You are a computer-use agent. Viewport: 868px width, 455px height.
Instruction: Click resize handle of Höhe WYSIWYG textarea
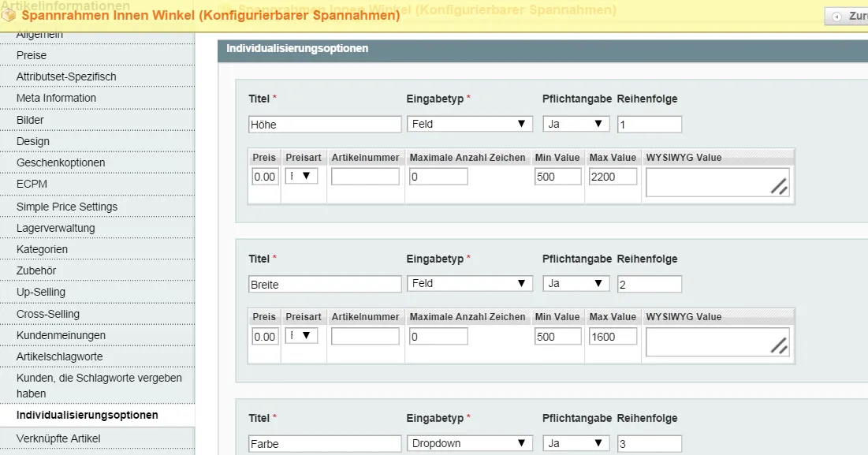(779, 187)
